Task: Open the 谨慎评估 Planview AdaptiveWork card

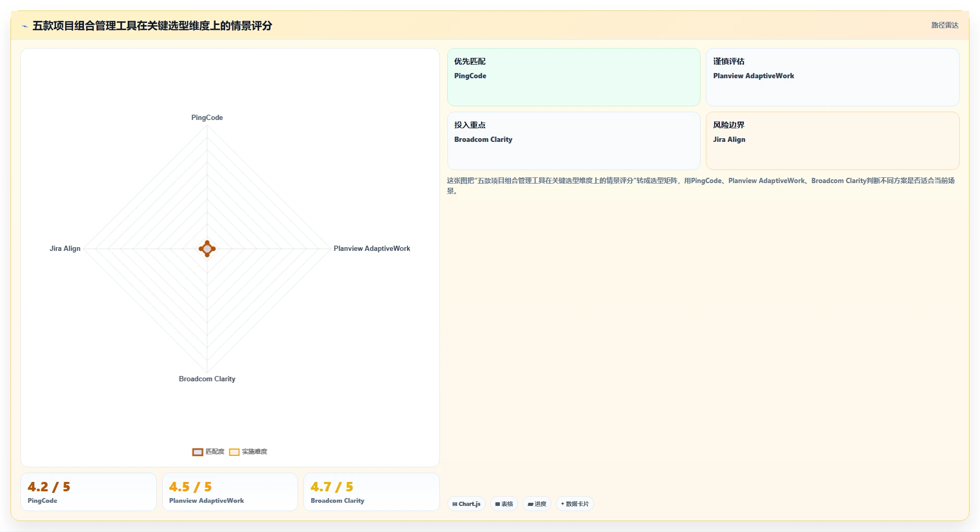Action: point(832,77)
